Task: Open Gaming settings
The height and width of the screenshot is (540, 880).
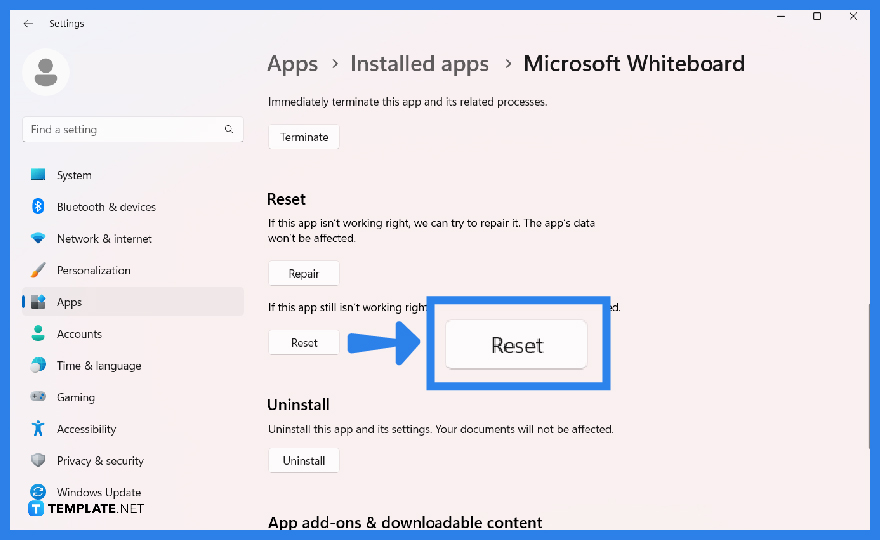Action: [133, 397]
